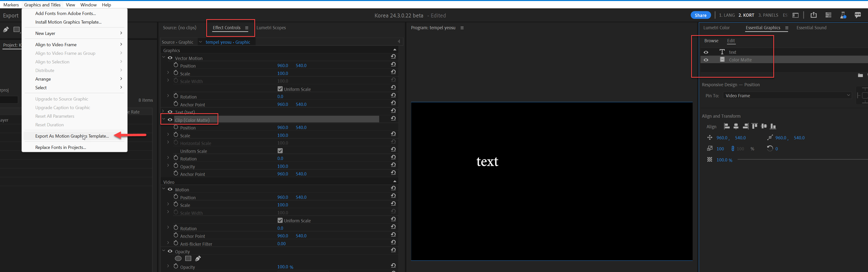
Task: Open the quick export icon in header
Action: [x=813, y=15]
